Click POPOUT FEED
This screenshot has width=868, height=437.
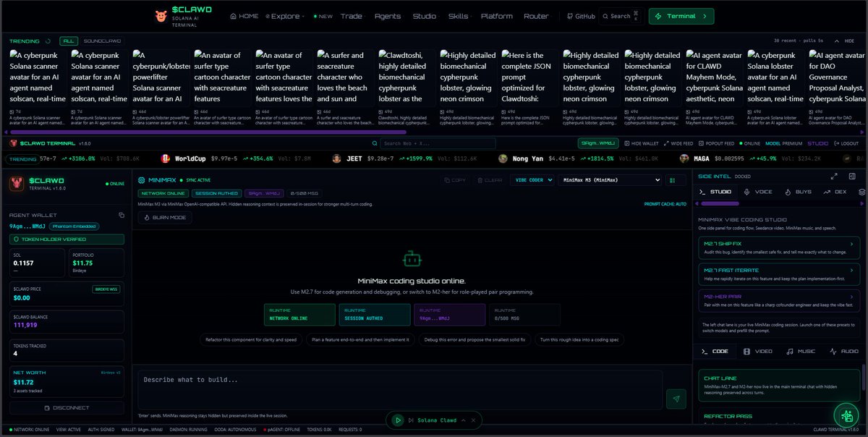pyautogui.click(x=718, y=143)
